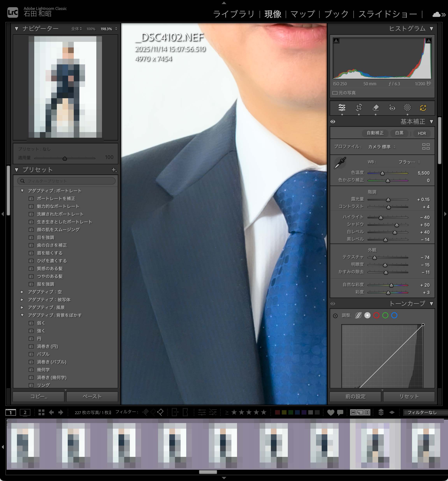Click the plus icon in Presets panel
448x481 pixels.
[114, 170]
